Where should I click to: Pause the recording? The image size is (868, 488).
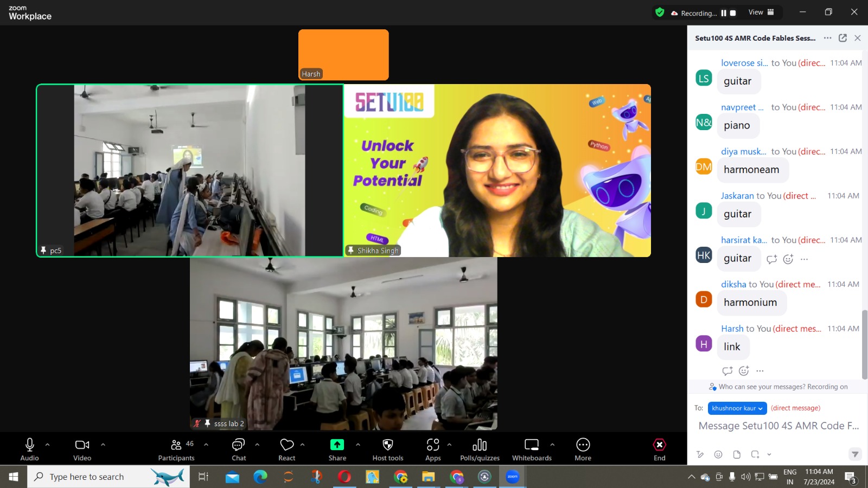pos(724,13)
